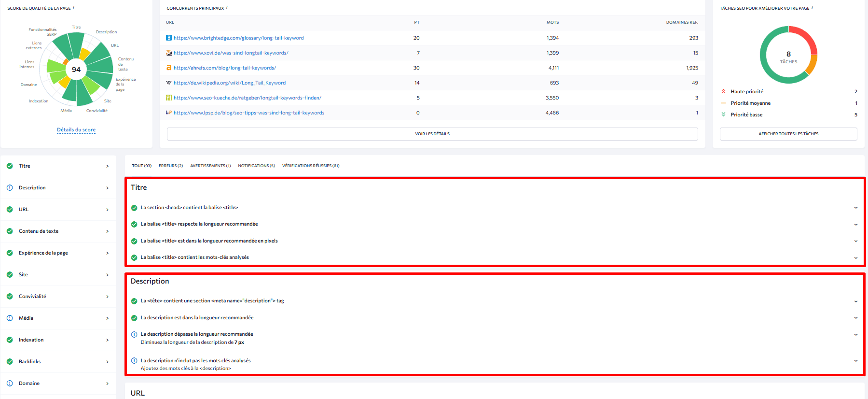
Task: Click the Voir les détails button
Action: point(432,134)
